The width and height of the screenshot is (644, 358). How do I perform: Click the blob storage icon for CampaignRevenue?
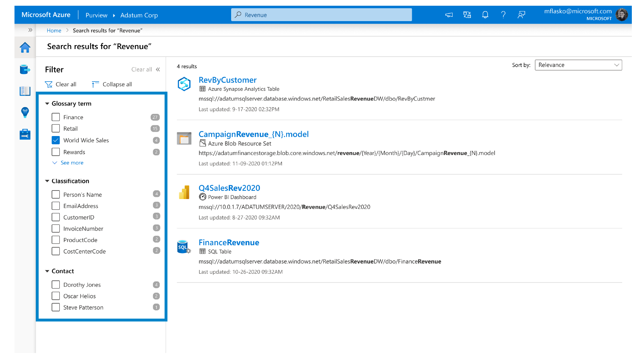pos(184,138)
